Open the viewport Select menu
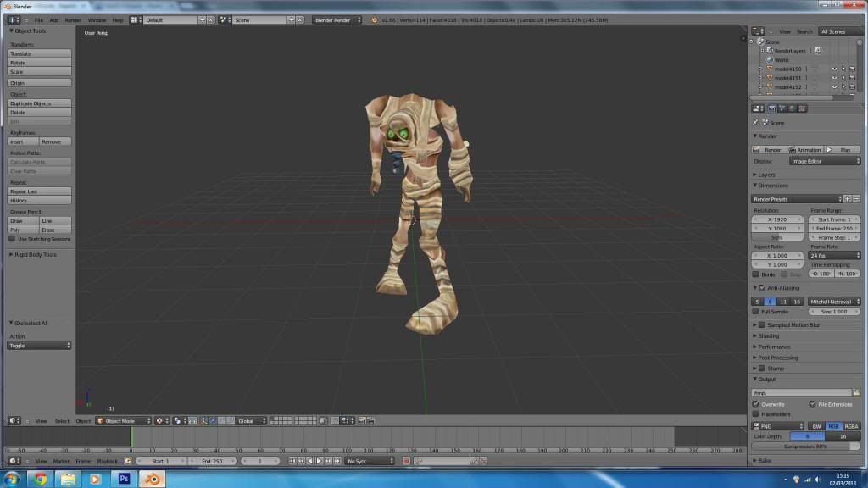Viewport: 868px width, 488px height. (x=62, y=421)
